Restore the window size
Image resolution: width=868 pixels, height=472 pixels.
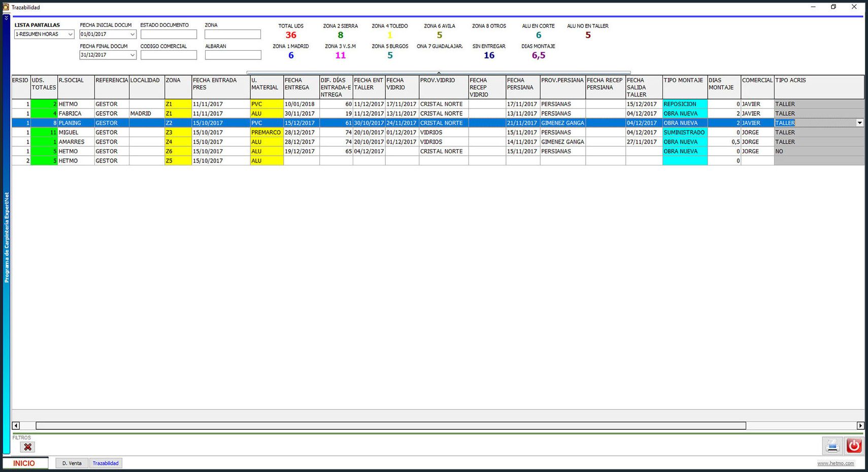(x=833, y=7)
